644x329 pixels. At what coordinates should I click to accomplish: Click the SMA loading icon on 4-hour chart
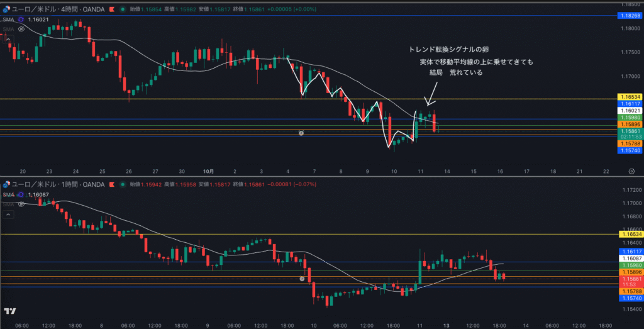click(x=20, y=20)
